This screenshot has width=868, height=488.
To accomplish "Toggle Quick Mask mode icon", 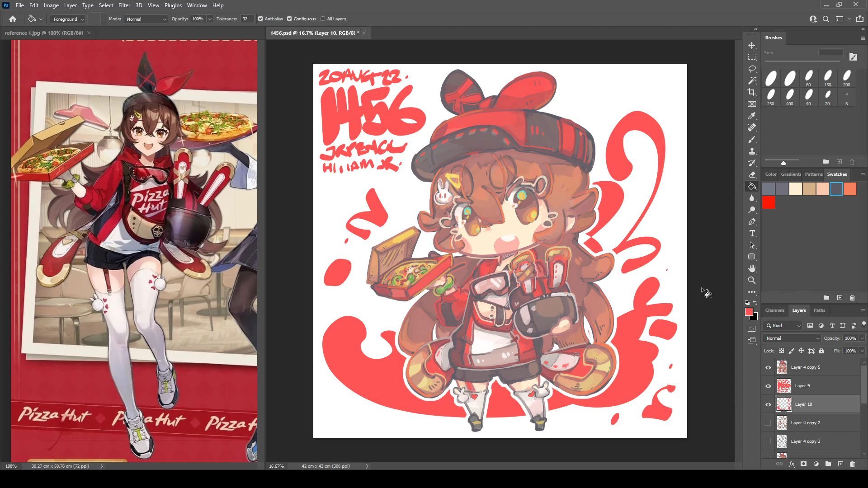I will [x=752, y=329].
